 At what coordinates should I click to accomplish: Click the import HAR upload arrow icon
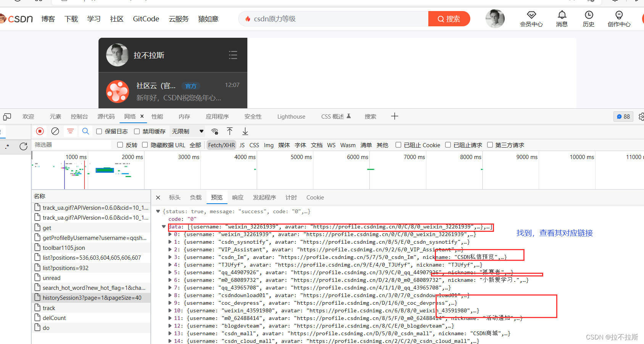click(x=230, y=131)
